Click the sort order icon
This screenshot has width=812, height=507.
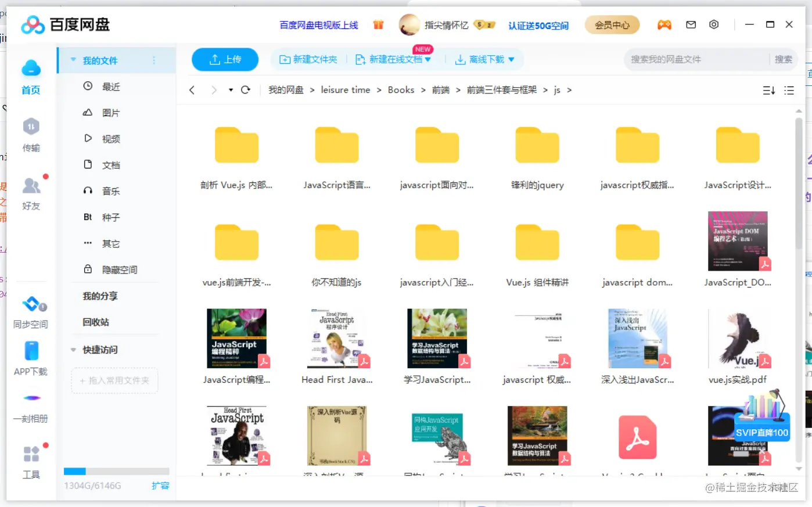tap(768, 90)
